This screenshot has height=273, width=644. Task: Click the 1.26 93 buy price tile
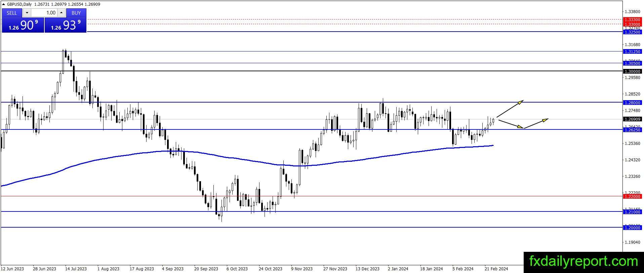pyautogui.click(x=66, y=25)
